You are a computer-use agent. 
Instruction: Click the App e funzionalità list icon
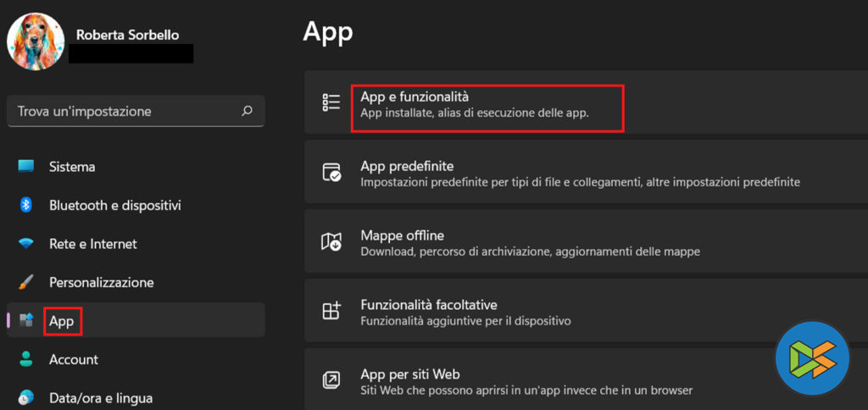click(331, 103)
